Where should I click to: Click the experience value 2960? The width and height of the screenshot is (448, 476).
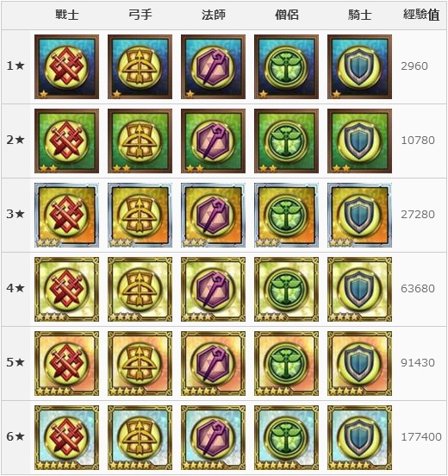(414, 66)
